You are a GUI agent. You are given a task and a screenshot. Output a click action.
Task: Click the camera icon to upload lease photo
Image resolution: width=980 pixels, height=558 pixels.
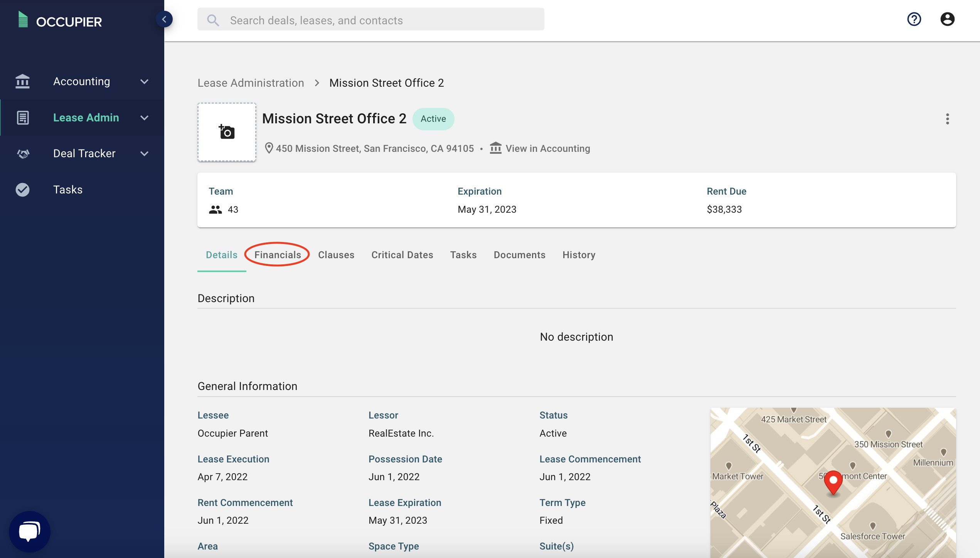pyautogui.click(x=227, y=132)
